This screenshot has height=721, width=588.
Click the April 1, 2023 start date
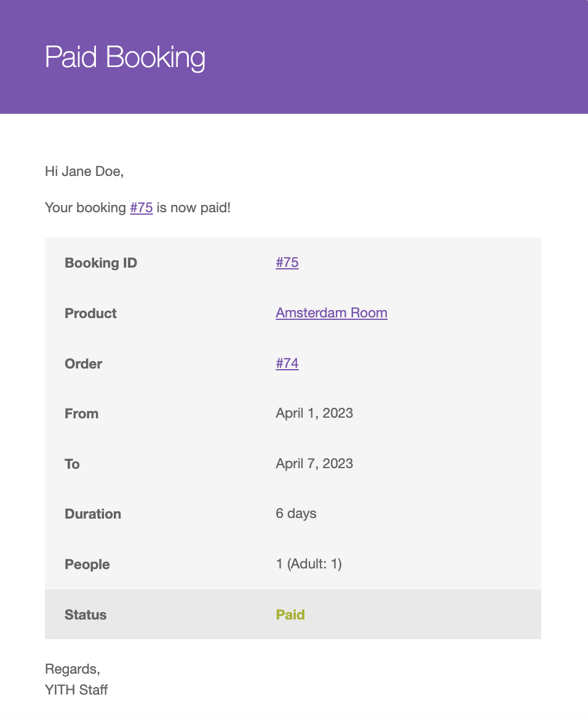point(314,413)
